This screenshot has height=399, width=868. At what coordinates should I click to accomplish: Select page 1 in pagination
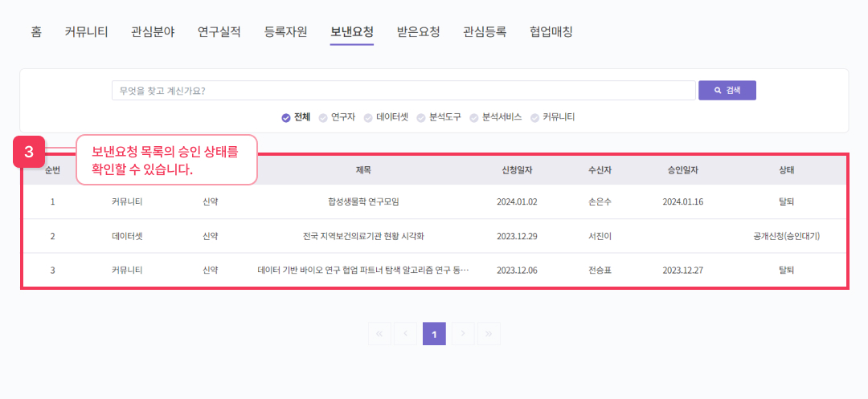pos(434,334)
